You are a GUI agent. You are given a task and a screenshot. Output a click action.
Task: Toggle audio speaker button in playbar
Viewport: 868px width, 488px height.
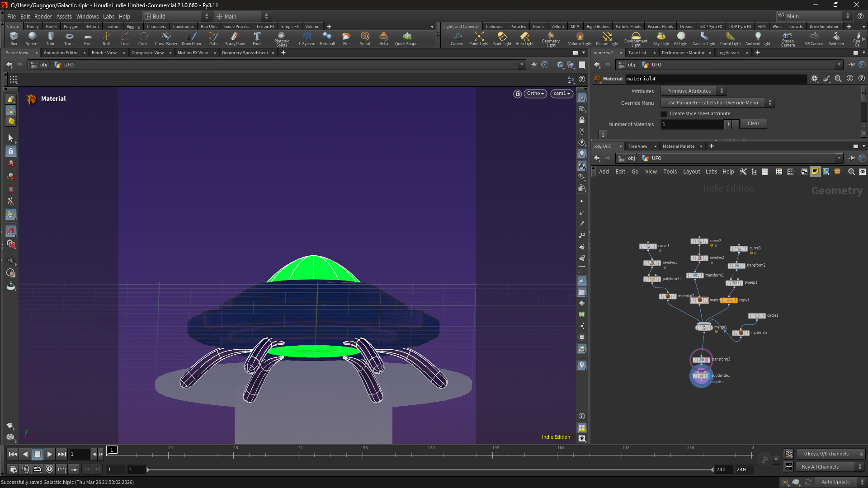25,469
